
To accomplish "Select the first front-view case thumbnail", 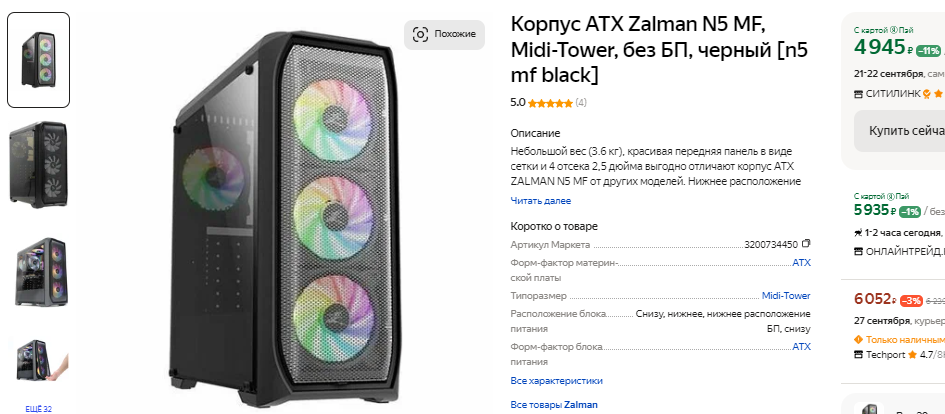I will pyautogui.click(x=38, y=60).
